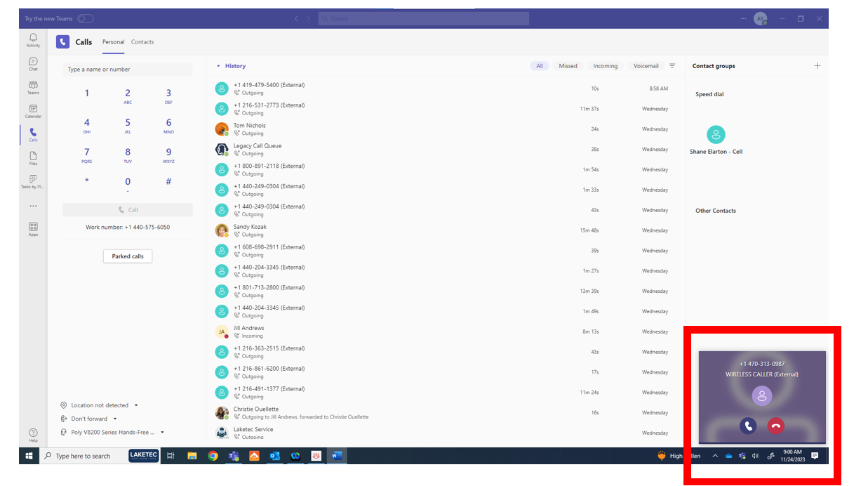The height and width of the screenshot is (486, 868).
Task: Dial the number 5 key
Action: point(128,125)
